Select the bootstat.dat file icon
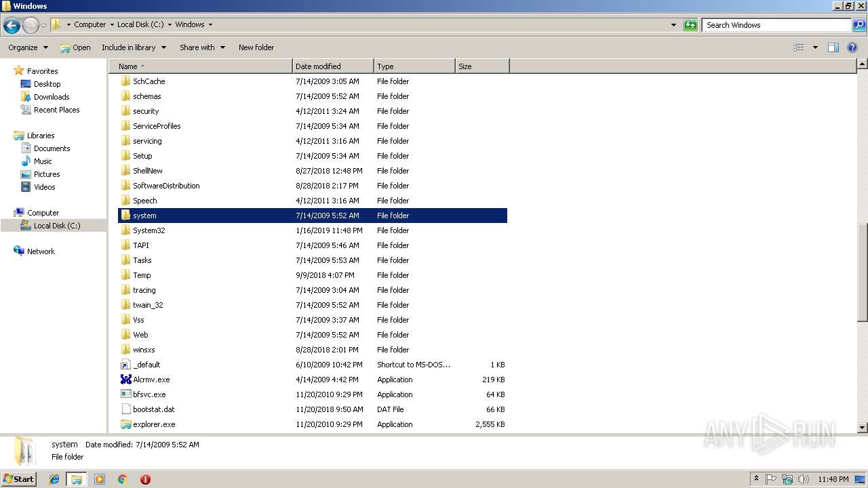Viewport: 868px width, 488px height. click(x=125, y=409)
